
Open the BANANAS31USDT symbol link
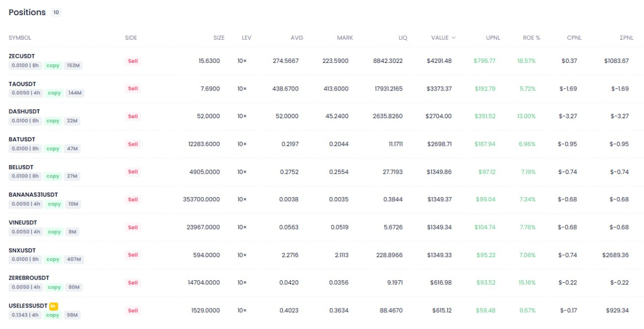point(33,195)
